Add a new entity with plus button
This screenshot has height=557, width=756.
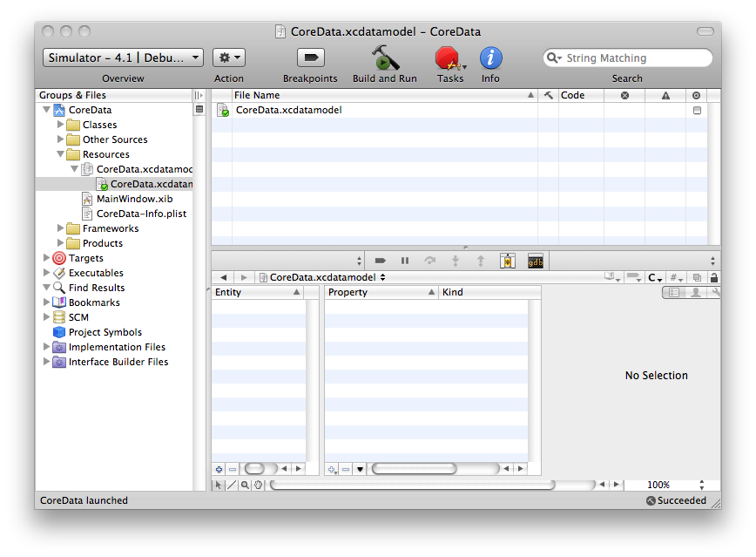219,469
